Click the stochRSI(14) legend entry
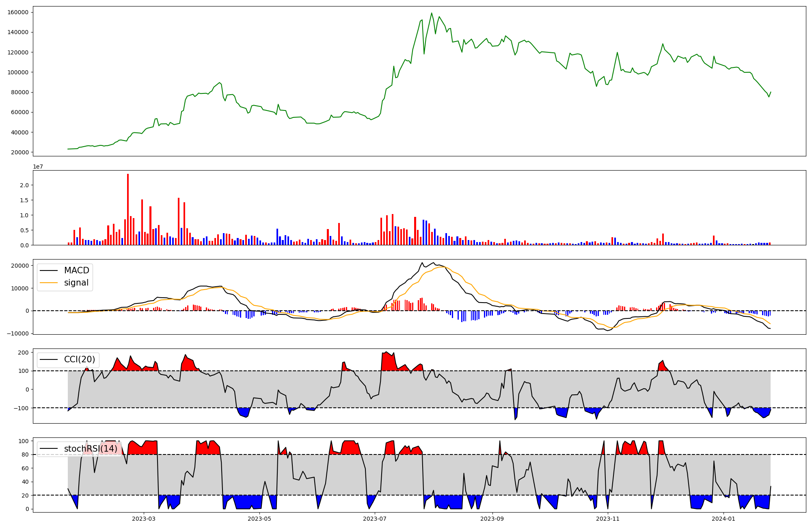 (90, 449)
